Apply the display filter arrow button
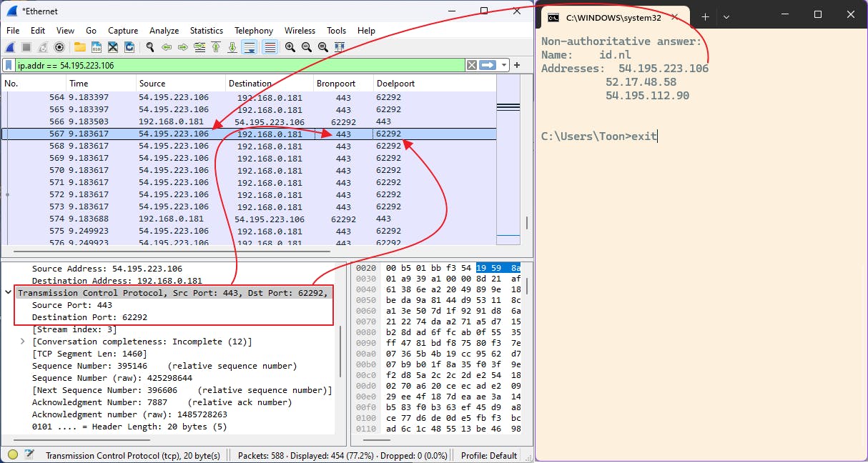The height and width of the screenshot is (463, 868). pyautogui.click(x=488, y=65)
